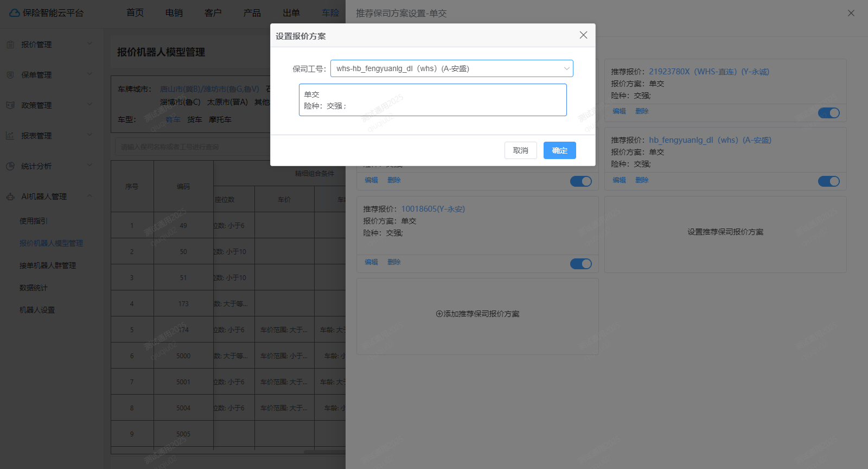
Task: Click 删除 on the 21923780X card
Action: [642, 111]
